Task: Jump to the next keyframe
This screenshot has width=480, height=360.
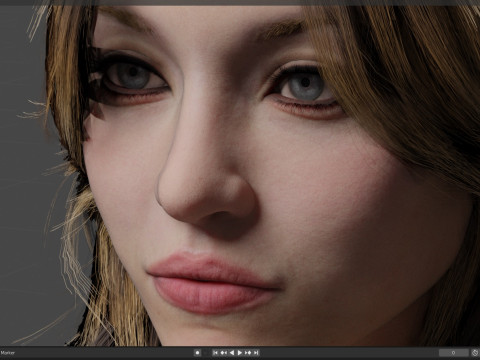Action: click(x=248, y=353)
